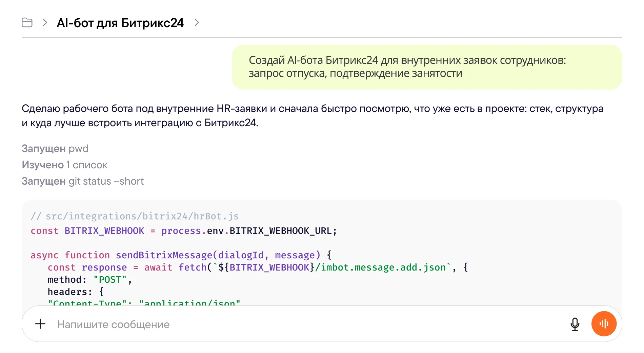Click the assistant reply starting "Сделаю рабочего бота"

[x=313, y=116]
